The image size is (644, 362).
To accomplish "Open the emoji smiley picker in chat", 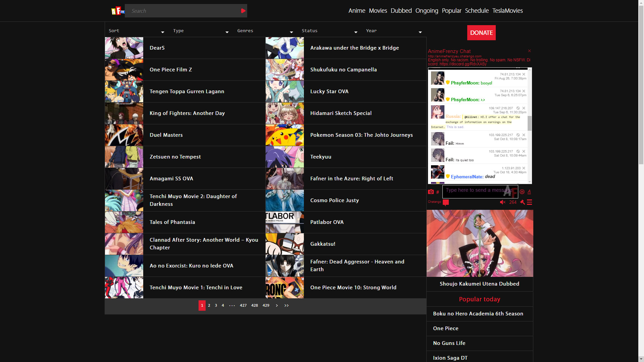I will click(522, 192).
